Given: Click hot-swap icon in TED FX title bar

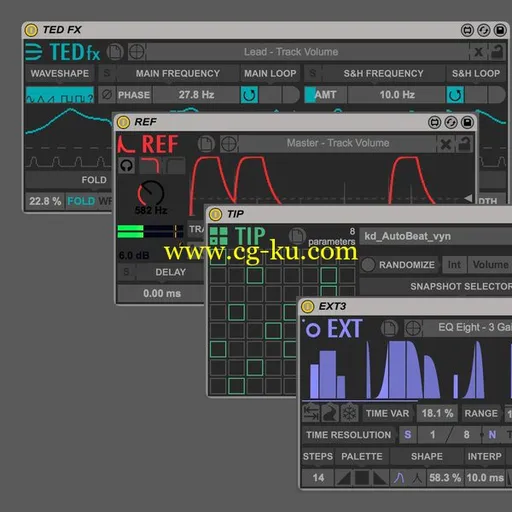Looking at the screenshot, I should tap(467, 30).
